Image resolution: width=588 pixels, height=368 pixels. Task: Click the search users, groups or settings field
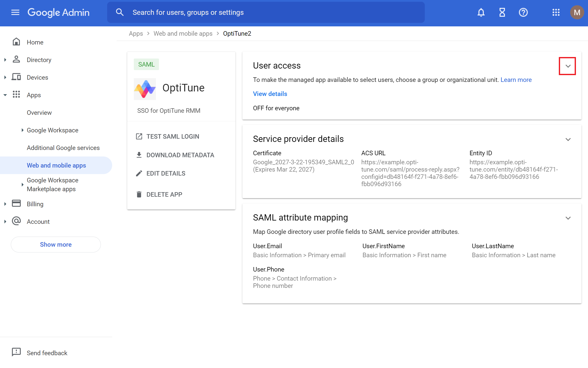(266, 12)
